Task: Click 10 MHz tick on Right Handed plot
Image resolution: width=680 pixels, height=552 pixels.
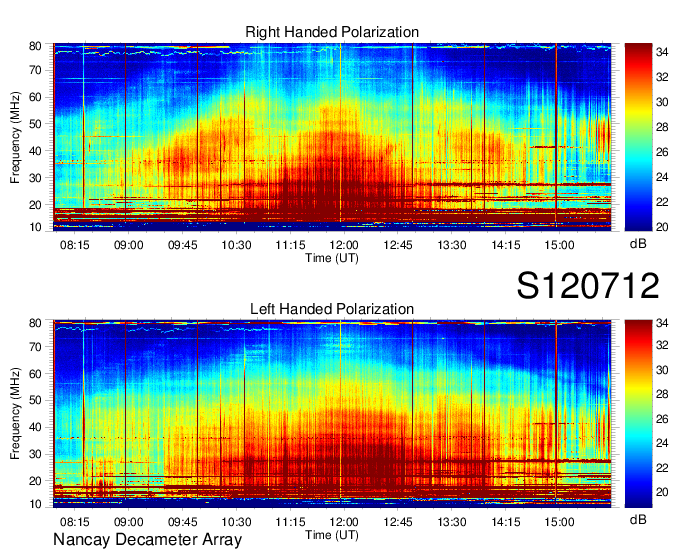Action: coord(35,227)
